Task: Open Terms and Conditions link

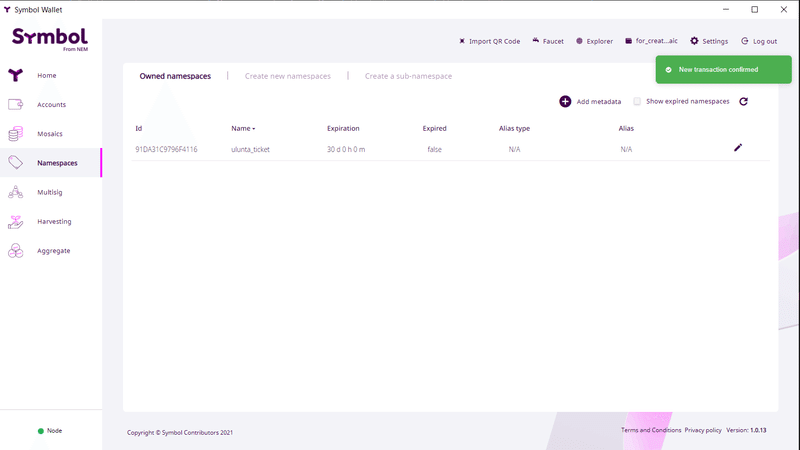Action: (651, 430)
